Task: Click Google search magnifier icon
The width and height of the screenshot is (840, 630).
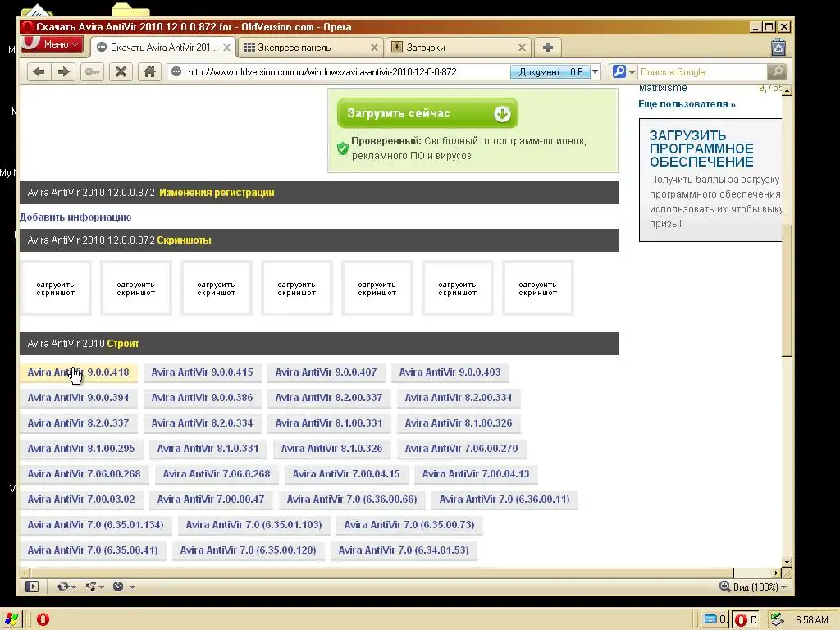Action: [619, 71]
